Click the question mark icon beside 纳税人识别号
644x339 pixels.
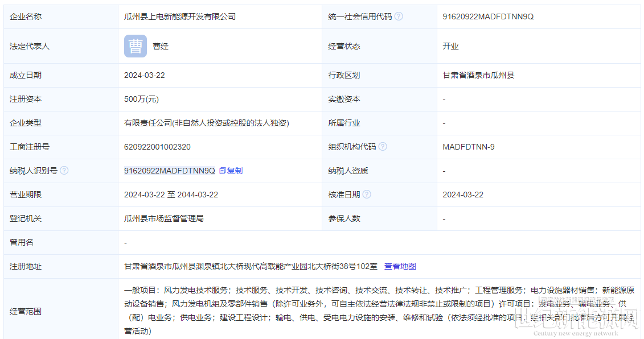64,171
